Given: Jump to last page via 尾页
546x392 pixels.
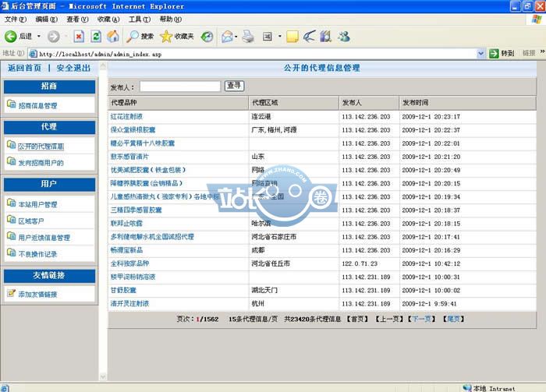Looking at the screenshot, I should click(x=453, y=319).
